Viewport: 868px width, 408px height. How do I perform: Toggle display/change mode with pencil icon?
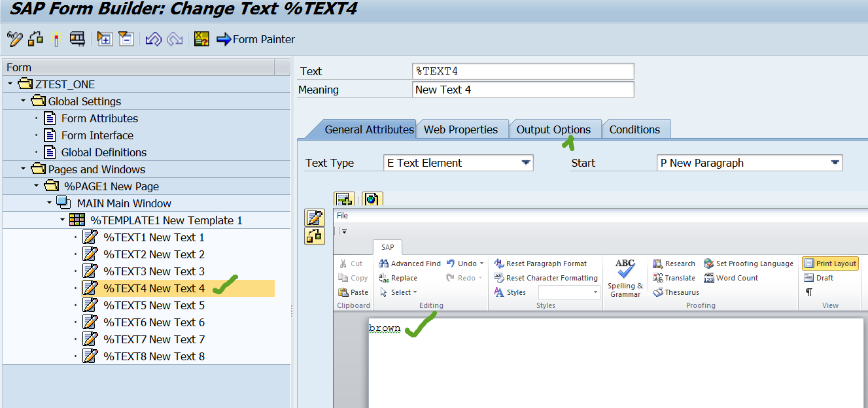coord(14,39)
